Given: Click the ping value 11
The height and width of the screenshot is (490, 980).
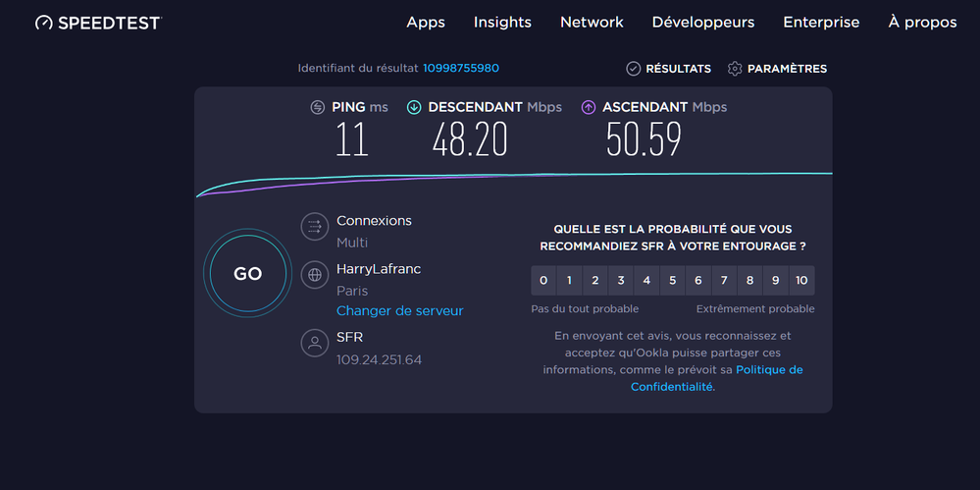Looking at the screenshot, I should point(352,138).
